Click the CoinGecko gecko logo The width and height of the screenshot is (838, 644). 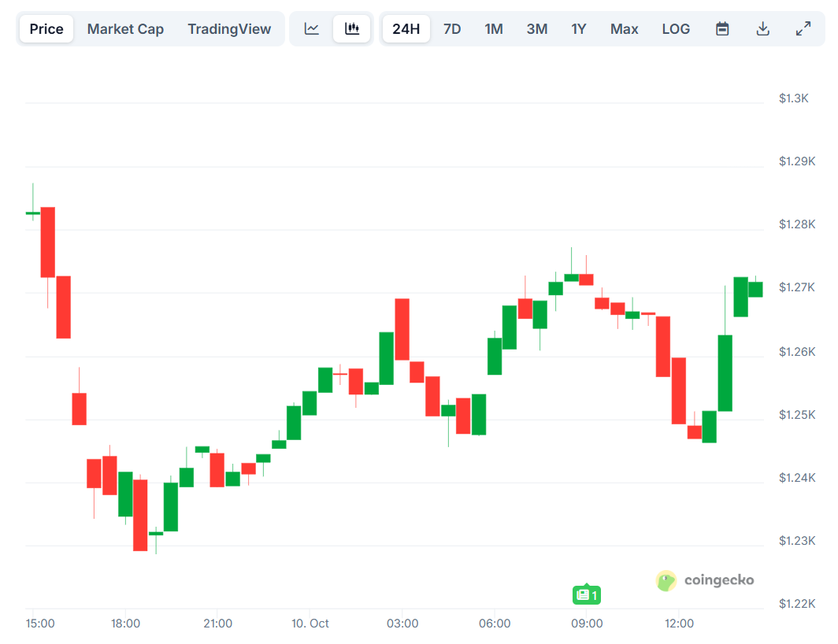(x=666, y=580)
